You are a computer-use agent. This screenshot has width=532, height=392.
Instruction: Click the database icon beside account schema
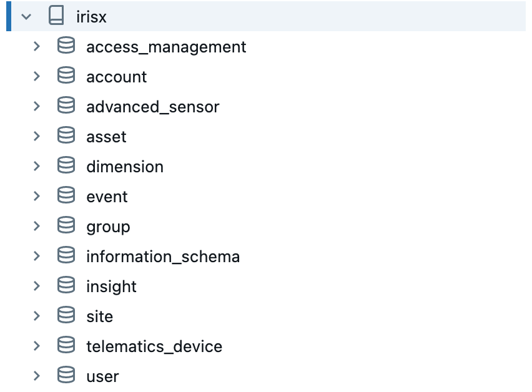pyautogui.click(x=66, y=76)
